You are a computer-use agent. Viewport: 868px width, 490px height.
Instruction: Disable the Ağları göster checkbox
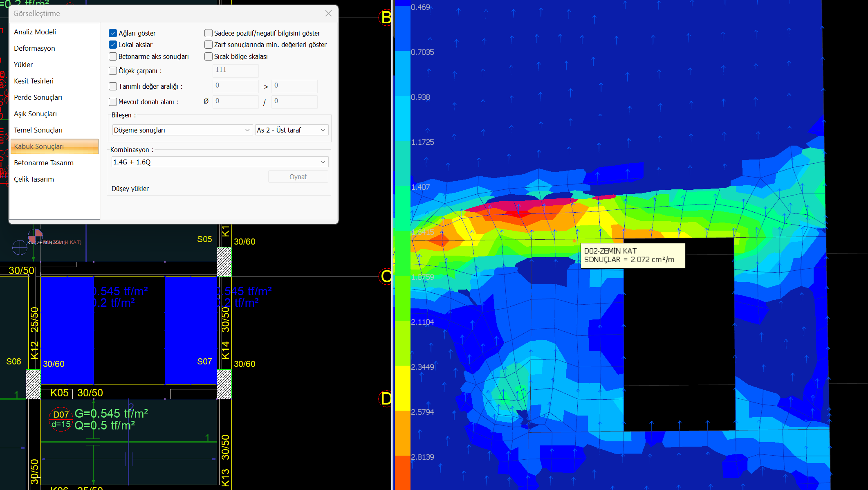(113, 33)
